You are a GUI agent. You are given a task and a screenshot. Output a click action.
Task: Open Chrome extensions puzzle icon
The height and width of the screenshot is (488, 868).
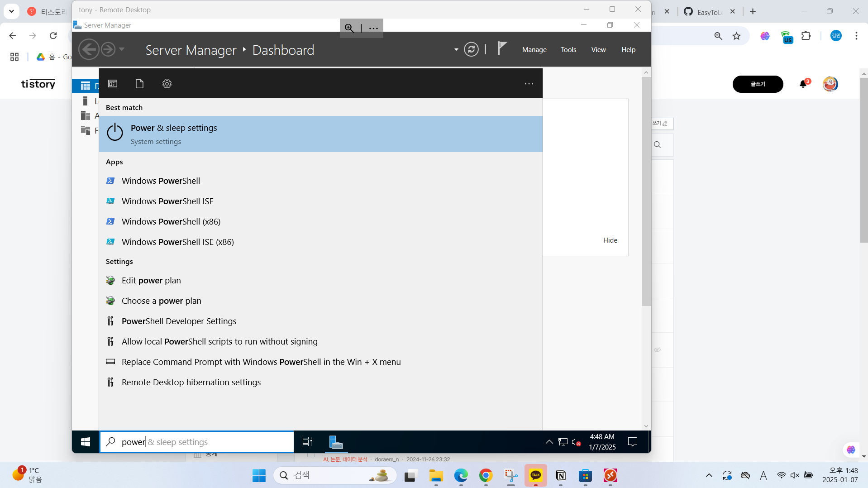pos(806,36)
